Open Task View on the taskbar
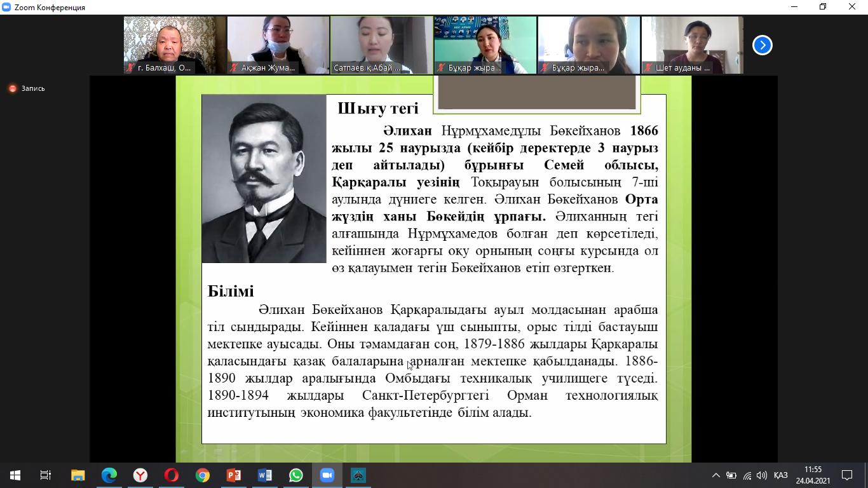 coord(46,475)
